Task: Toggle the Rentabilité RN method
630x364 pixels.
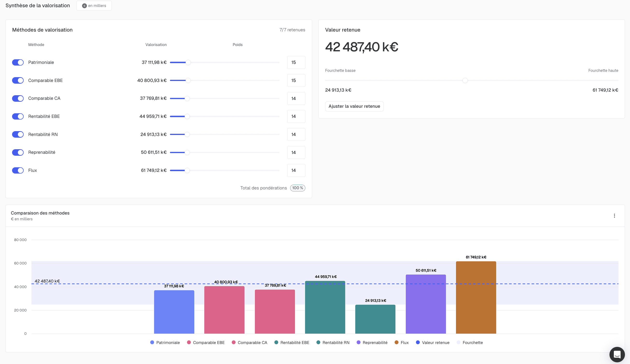Action: click(x=18, y=134)
